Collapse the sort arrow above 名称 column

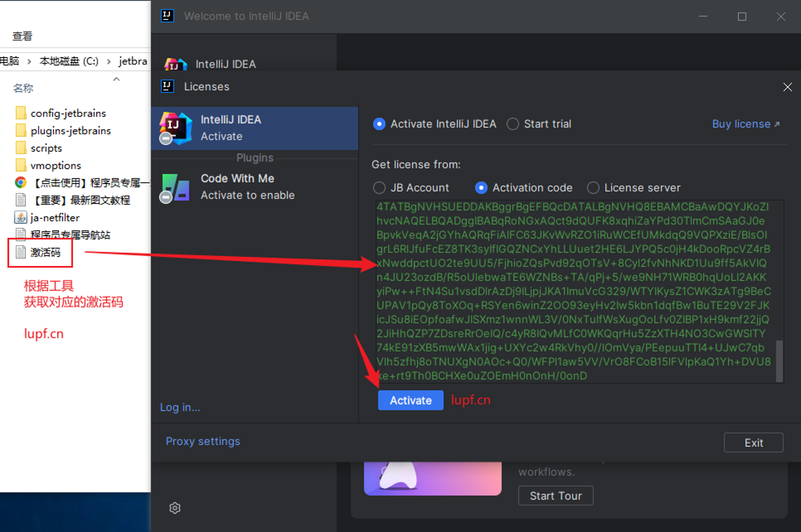tap(117, 79)
